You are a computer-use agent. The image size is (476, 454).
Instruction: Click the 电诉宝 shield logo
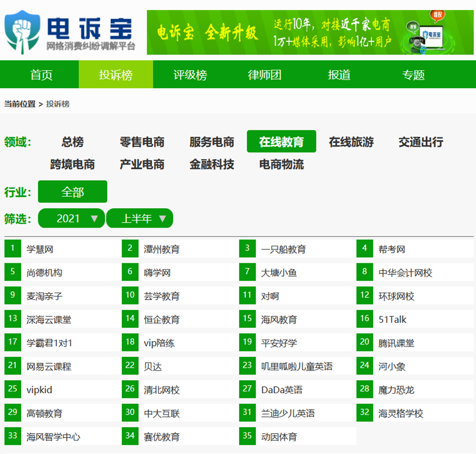click(x=22, y=32)
